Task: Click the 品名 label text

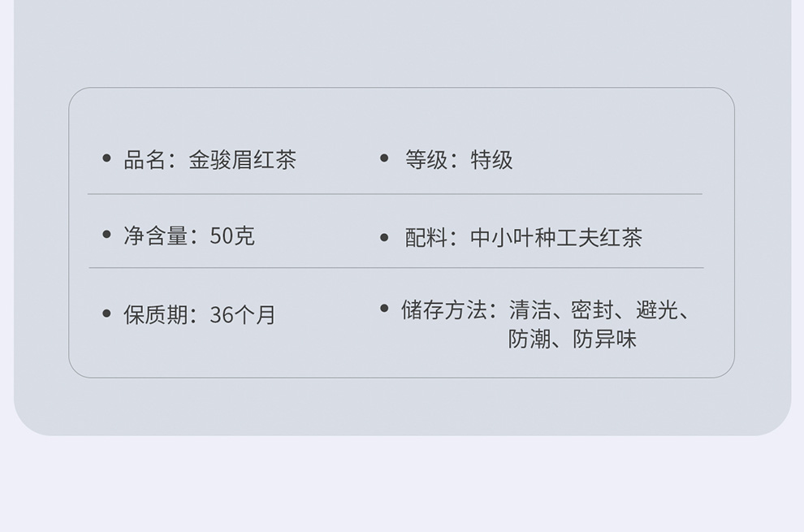Action: pyautogui.click(x=145, y=160)
